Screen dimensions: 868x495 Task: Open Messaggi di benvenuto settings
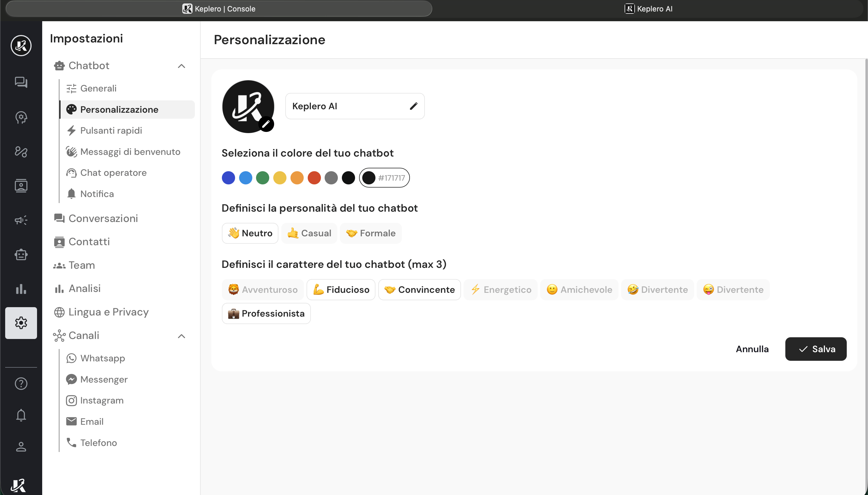pos(130,152)
